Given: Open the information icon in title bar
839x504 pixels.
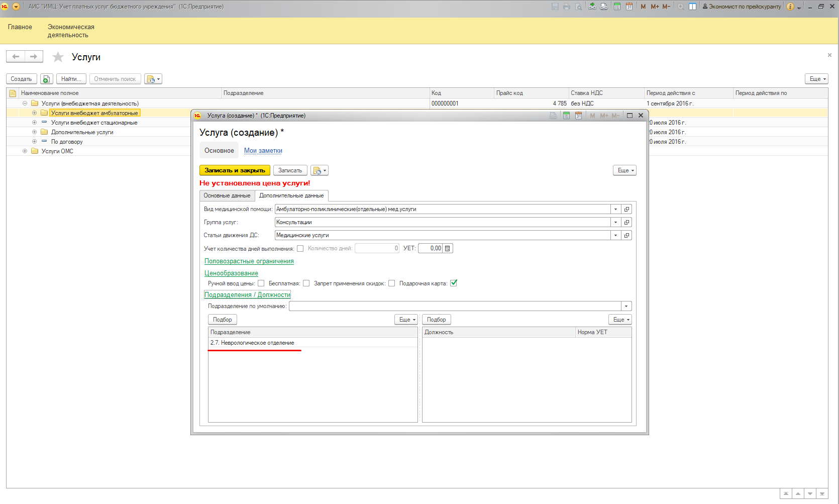Looking at the screenshot, I should click(x=790, y=7).
